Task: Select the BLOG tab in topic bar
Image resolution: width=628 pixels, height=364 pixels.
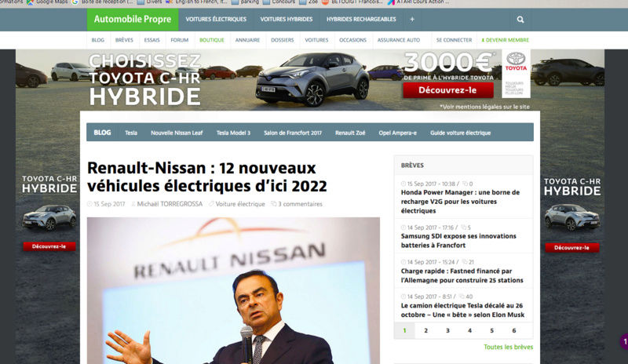Action: pos(102,133)
